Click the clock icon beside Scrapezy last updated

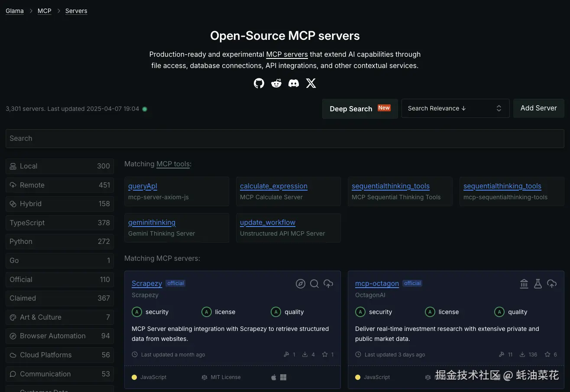click(135, 354)
